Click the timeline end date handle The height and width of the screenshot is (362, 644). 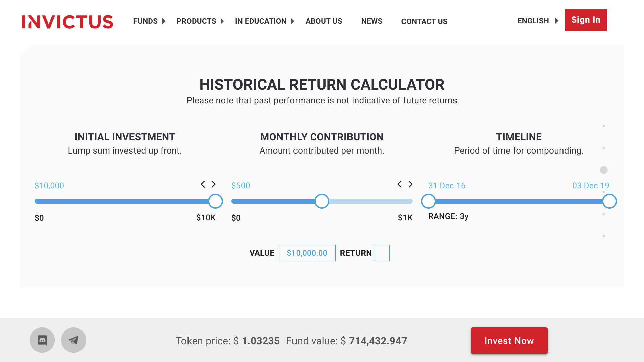(609, 201)
